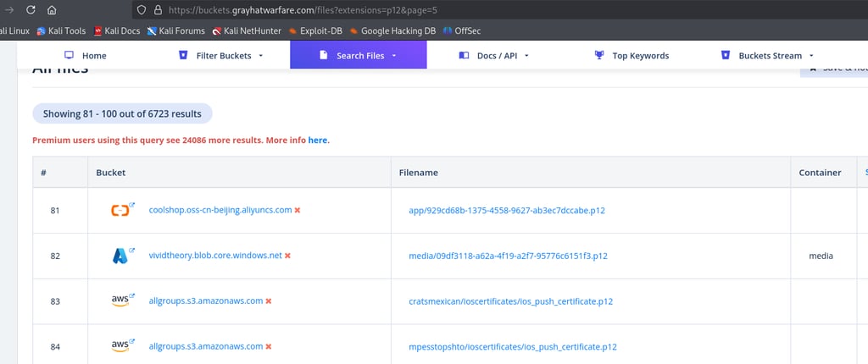
Task: Open the Alibaba bucket icon in row 81
Action: (x=120, y=210)
